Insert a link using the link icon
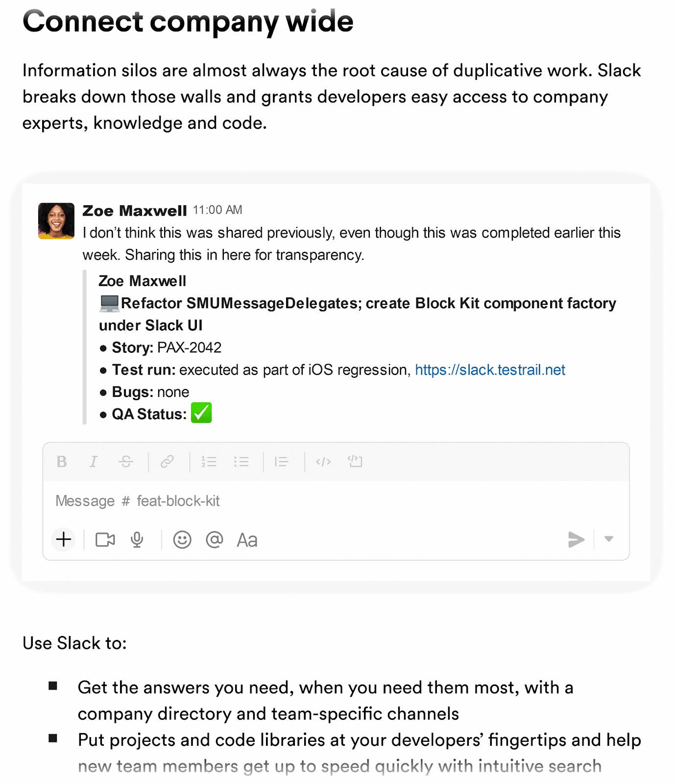 pyautogui.click(x=168, y=462)
